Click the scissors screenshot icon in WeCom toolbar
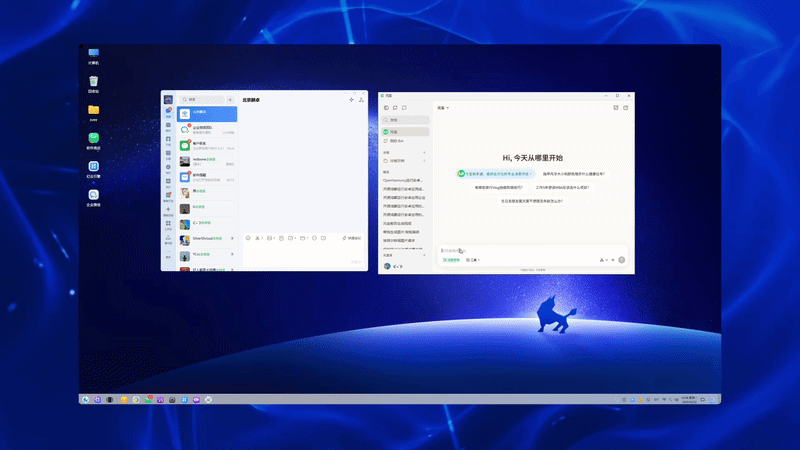Screen dimensions: 800x450 point(257,238)
